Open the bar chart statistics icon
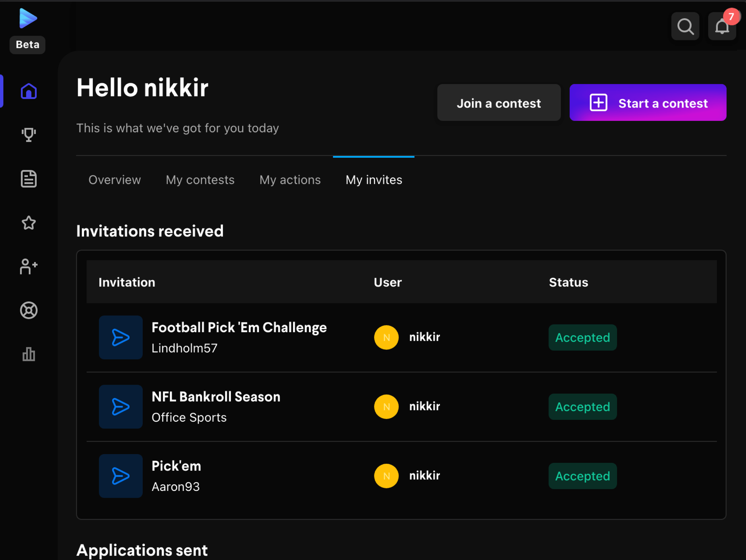 pyautogui.click(x=28, y=354)
